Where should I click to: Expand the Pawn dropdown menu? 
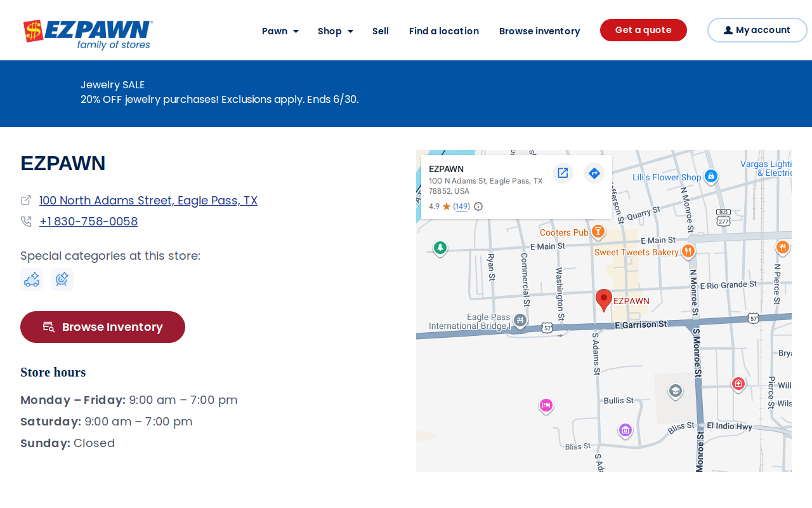tap(280, 31)
